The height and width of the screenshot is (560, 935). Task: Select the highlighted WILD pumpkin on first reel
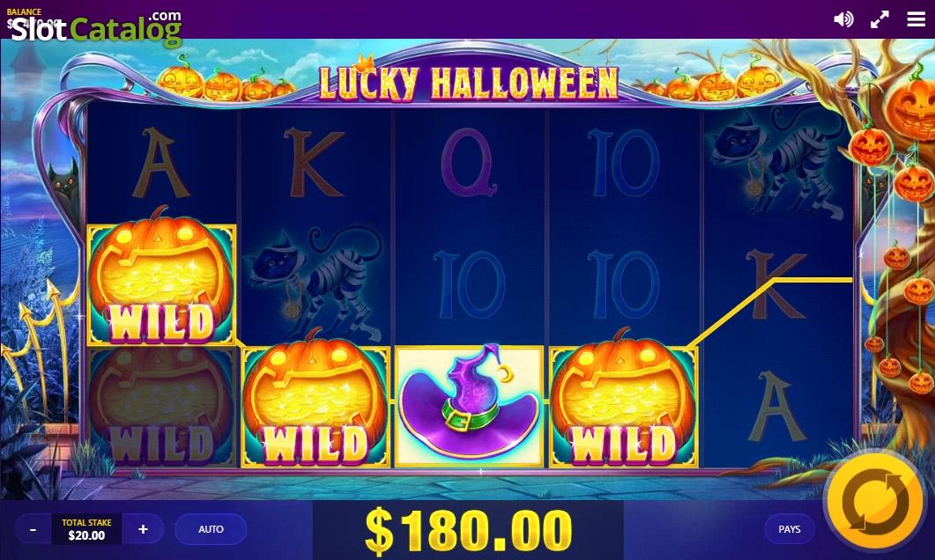(161, 284)
